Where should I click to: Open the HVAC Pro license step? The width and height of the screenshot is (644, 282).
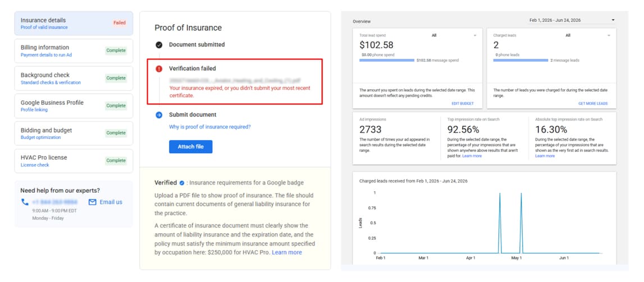pyautogui.click(x=74, y=161)
